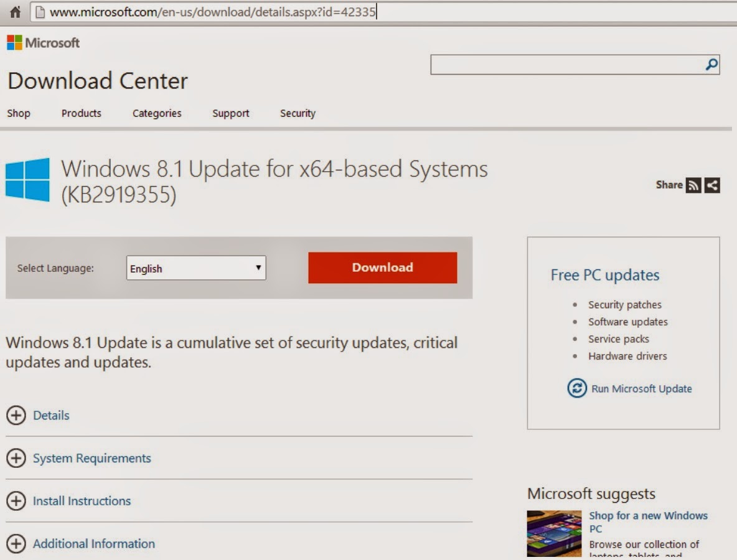
Task: Expand Details plus icon
Action: 16,415
